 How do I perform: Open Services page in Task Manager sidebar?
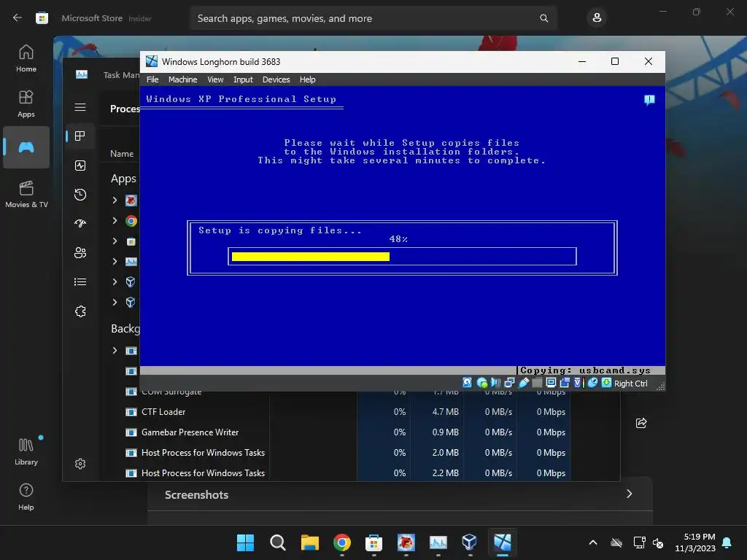tap(80, 311)
